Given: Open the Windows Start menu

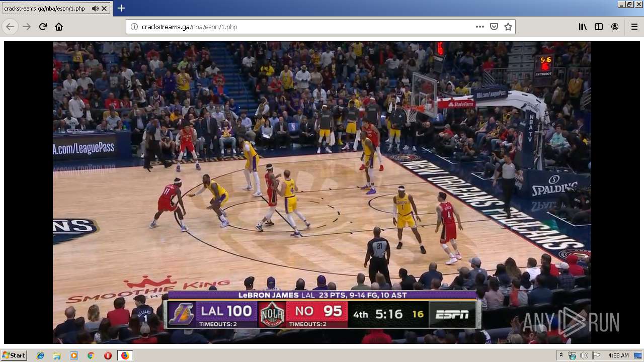Looking at the screenshot, I should (14, 355).
